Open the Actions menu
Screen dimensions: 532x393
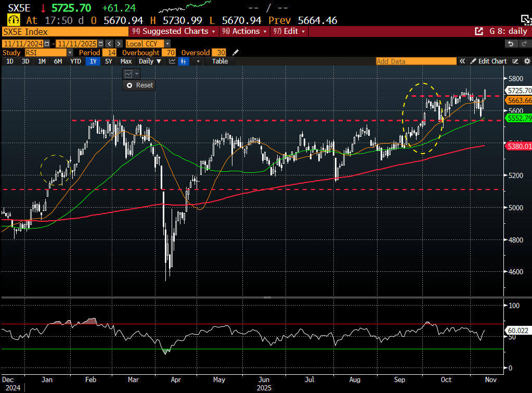[244, 31]
